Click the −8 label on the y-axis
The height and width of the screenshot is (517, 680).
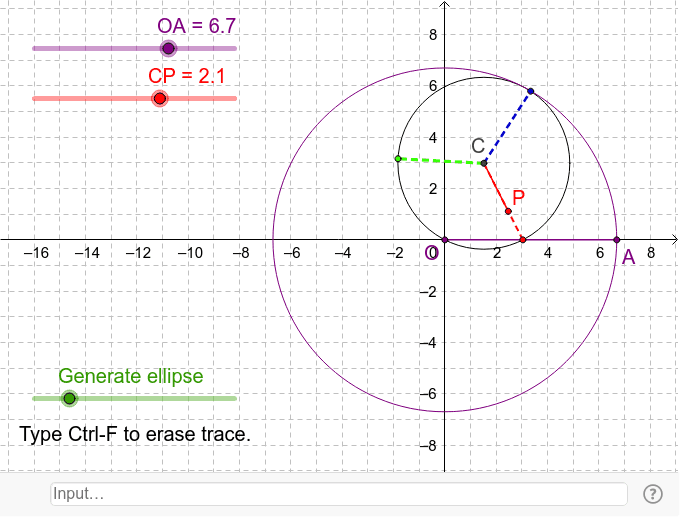click(x=428, y=445)
